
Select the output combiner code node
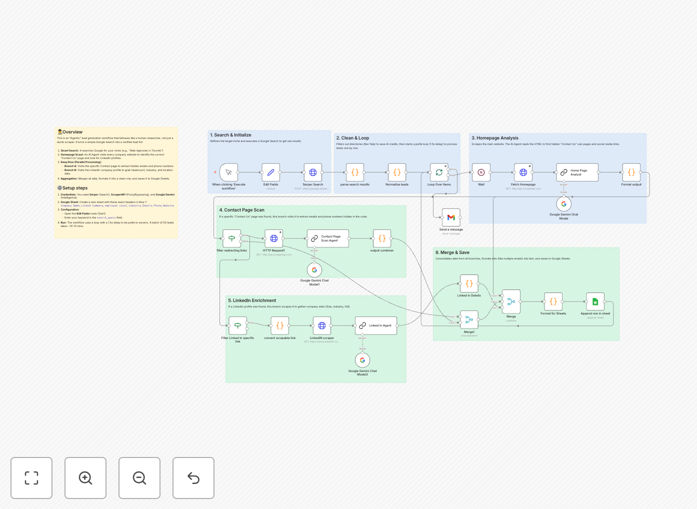pos(382,239)
